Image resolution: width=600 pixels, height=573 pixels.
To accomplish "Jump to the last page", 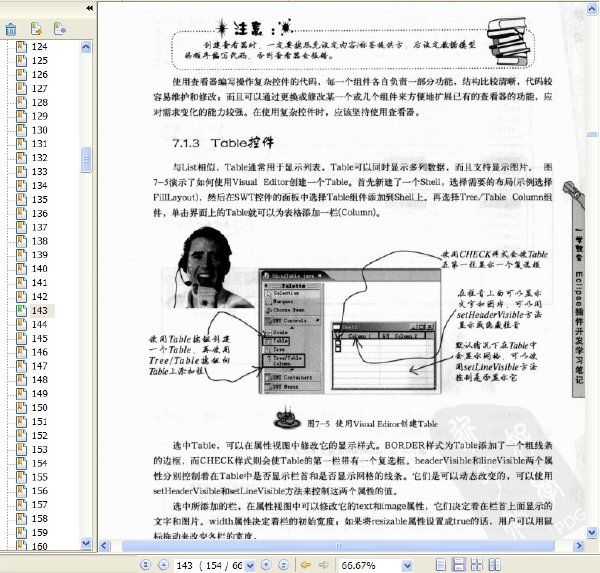I will coord(284,565).
